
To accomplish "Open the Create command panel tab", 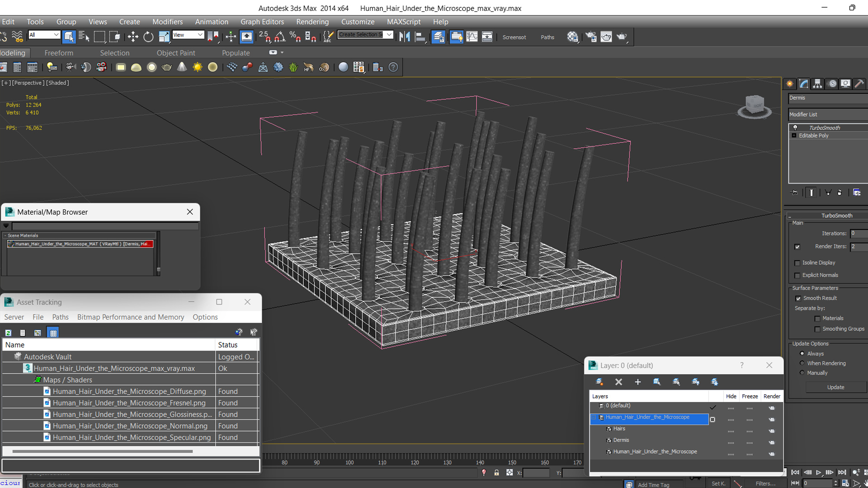I will coord(790,84).
